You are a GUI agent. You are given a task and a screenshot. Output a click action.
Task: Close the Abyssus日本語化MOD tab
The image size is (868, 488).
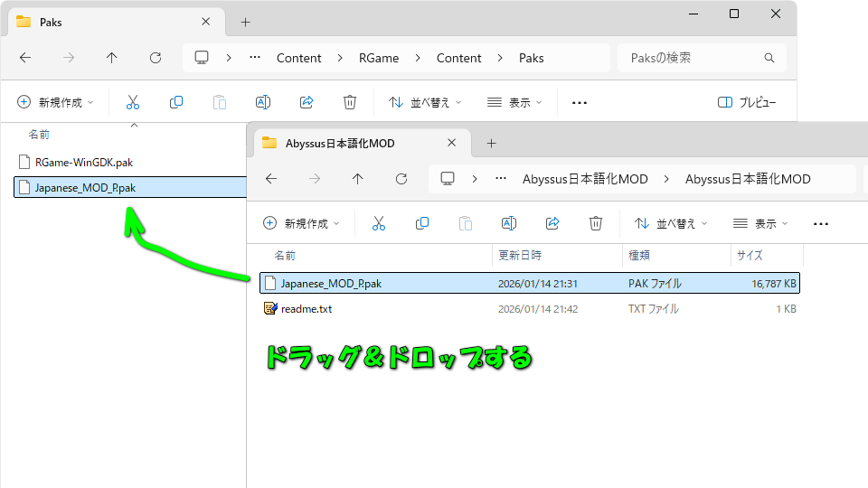(x=452, y=143)
